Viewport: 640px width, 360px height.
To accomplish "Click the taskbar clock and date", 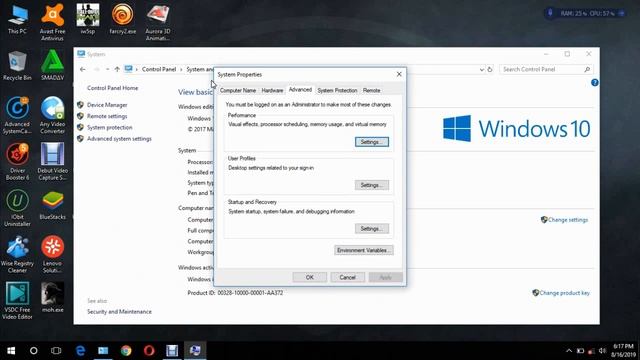I will [624, 351].
